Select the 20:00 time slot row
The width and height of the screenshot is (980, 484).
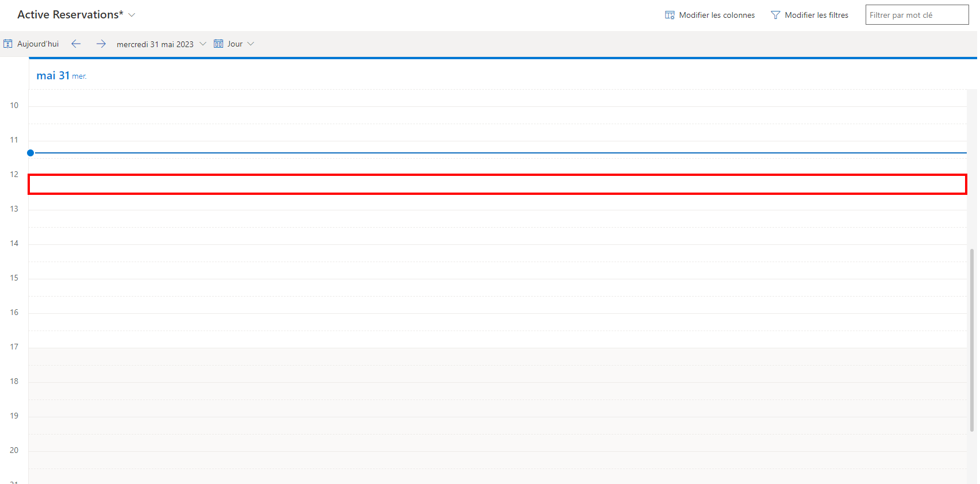coord(498,460)
